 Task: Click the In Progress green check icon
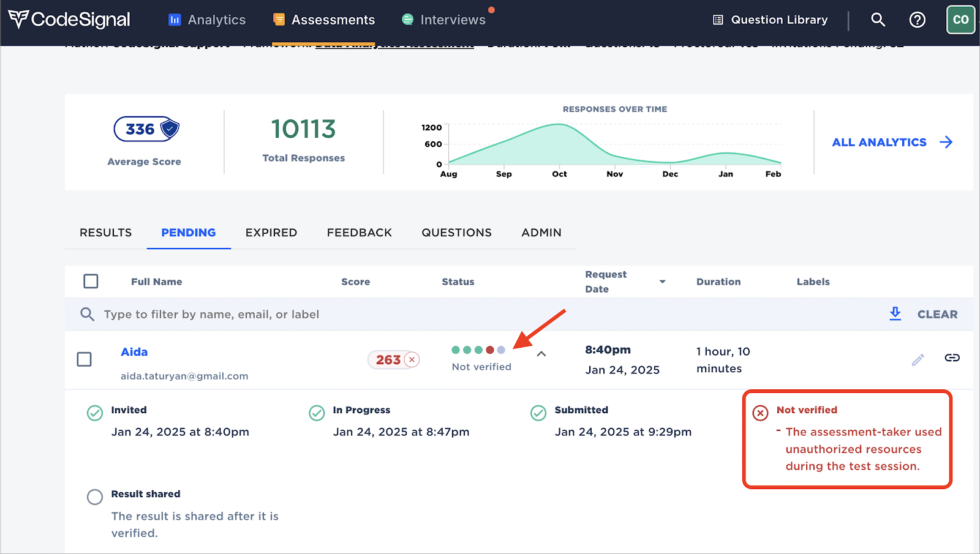(317, 413)
